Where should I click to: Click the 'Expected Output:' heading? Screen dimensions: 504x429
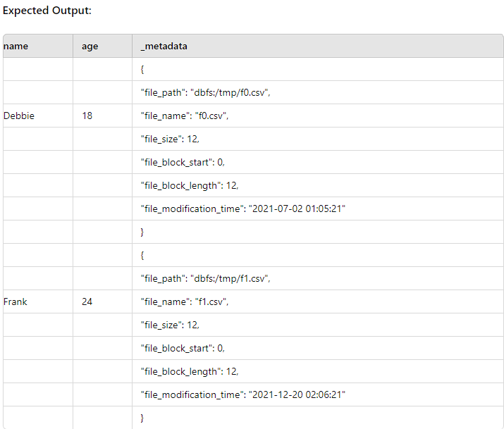click(x=47, y=11)
